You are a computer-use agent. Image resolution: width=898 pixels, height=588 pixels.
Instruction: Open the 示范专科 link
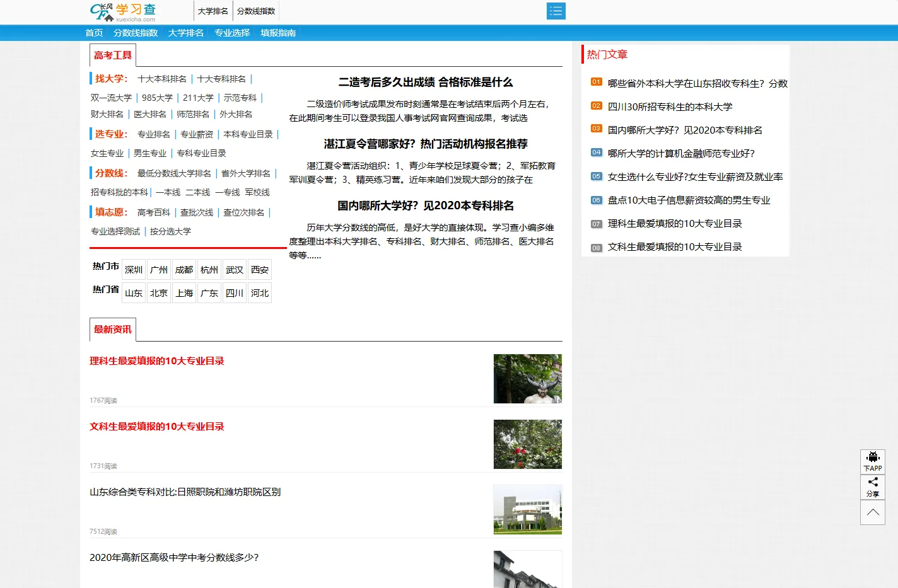pyautogui.click(x=240, y=98)
